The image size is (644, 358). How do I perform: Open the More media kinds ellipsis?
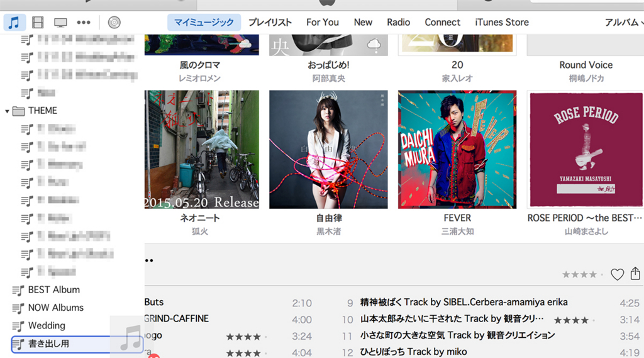pos(84,23)
